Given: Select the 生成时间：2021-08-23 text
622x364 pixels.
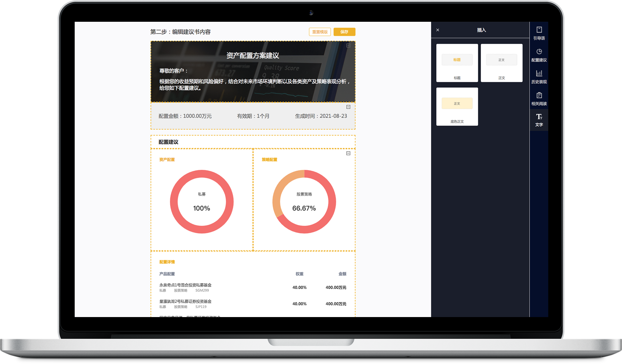Looking at the screenshot, I should [x=321, y=116].
